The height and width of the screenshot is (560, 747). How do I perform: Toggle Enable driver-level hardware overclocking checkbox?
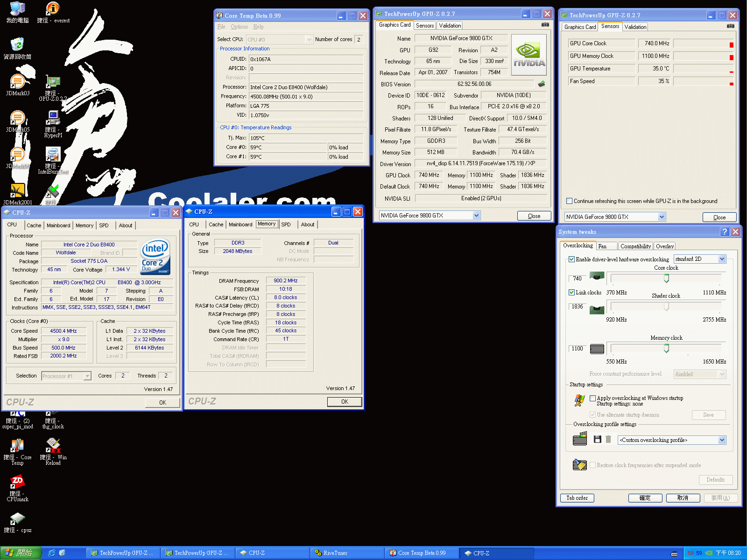[x=571, y=259]
